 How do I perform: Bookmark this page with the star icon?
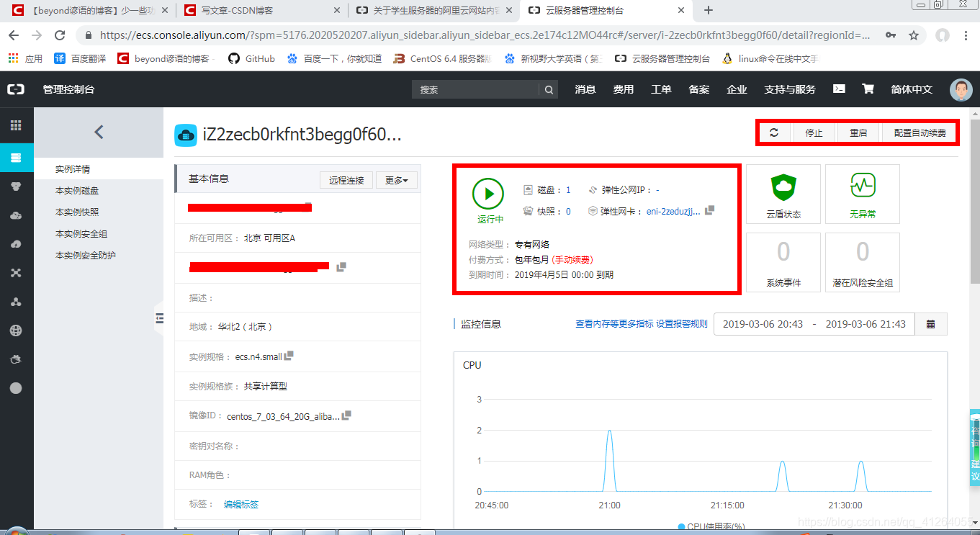(914, 35)
